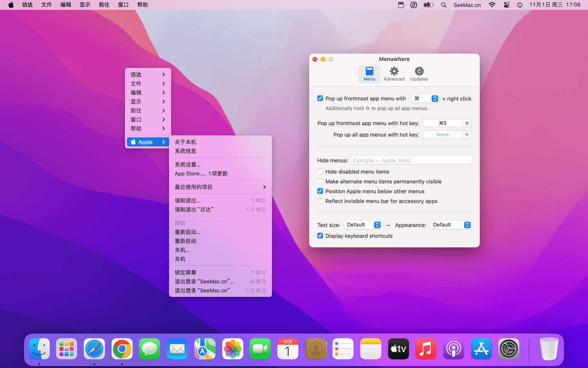Disable Pop up frontmost app menu checkbox
The image size is (588, 368).
[320, 99]
